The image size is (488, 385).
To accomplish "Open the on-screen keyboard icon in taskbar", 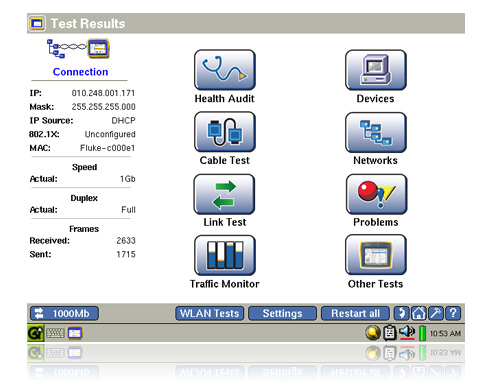I will 55,333.
